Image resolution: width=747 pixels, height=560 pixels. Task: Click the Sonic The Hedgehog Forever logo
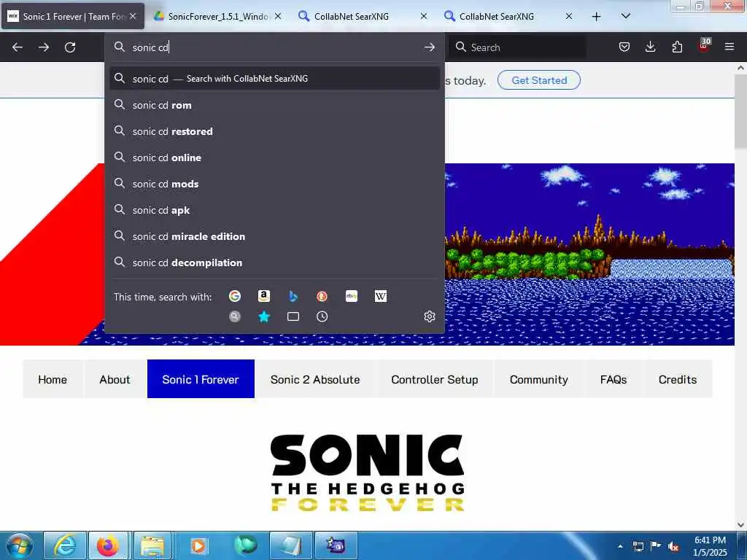click(368, 472)
